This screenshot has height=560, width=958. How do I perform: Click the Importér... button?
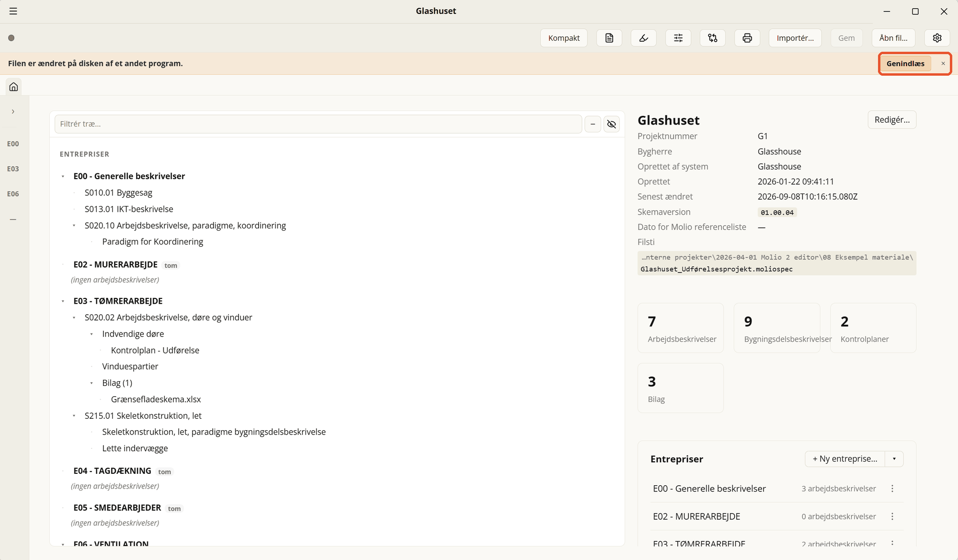coord(795,38)
